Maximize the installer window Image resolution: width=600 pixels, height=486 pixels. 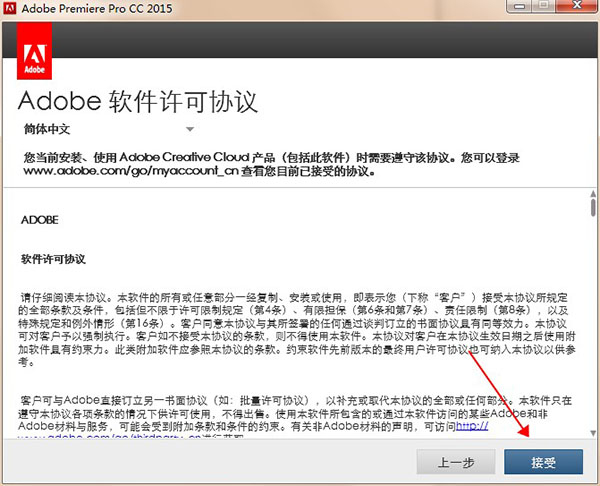[x=542, y=8]
